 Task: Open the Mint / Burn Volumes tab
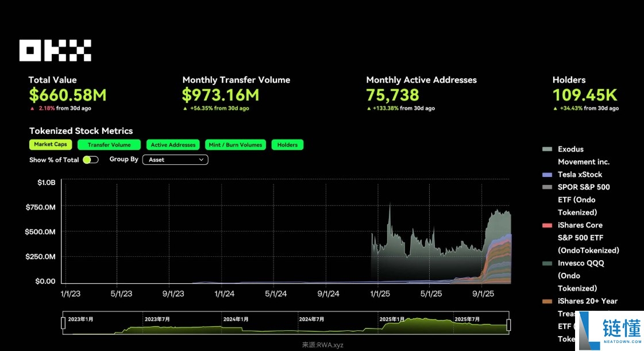pyautogui.click(x=235, y=145)
